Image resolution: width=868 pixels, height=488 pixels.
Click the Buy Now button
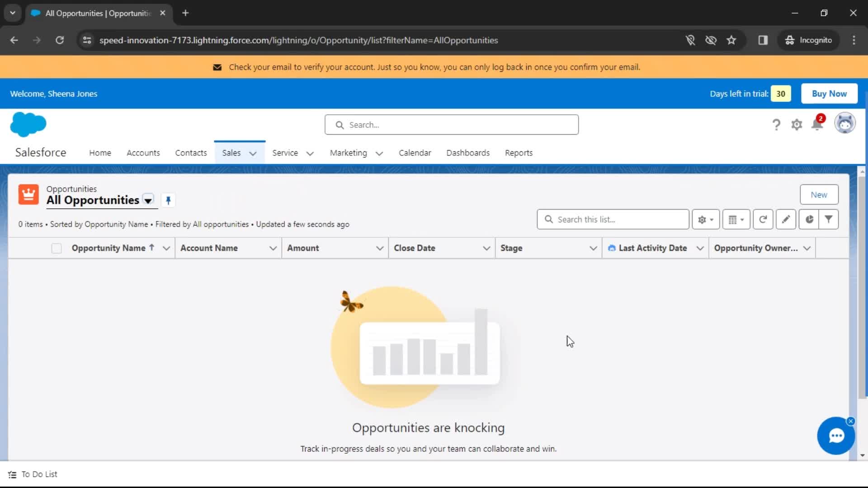pos(829,94)
